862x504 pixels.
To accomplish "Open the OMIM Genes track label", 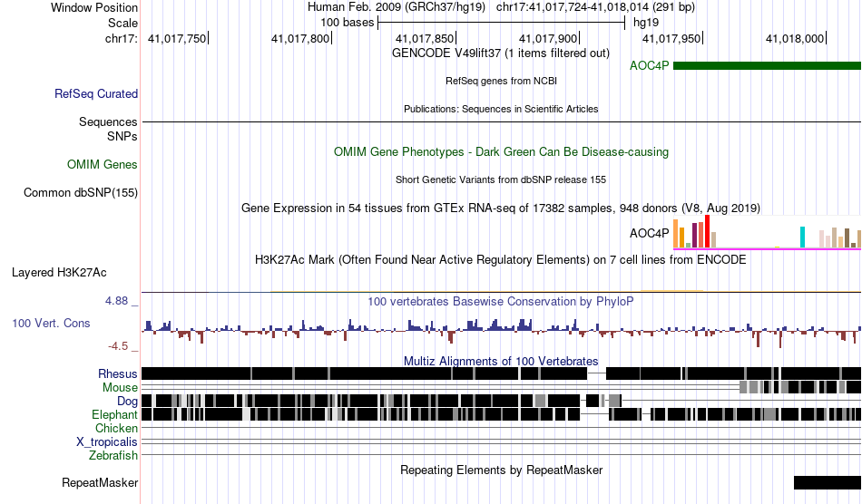I will point(103,165).
